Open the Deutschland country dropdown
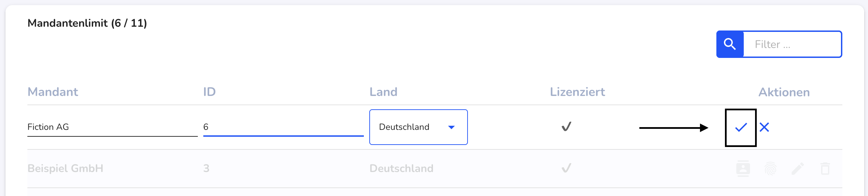 418,127
